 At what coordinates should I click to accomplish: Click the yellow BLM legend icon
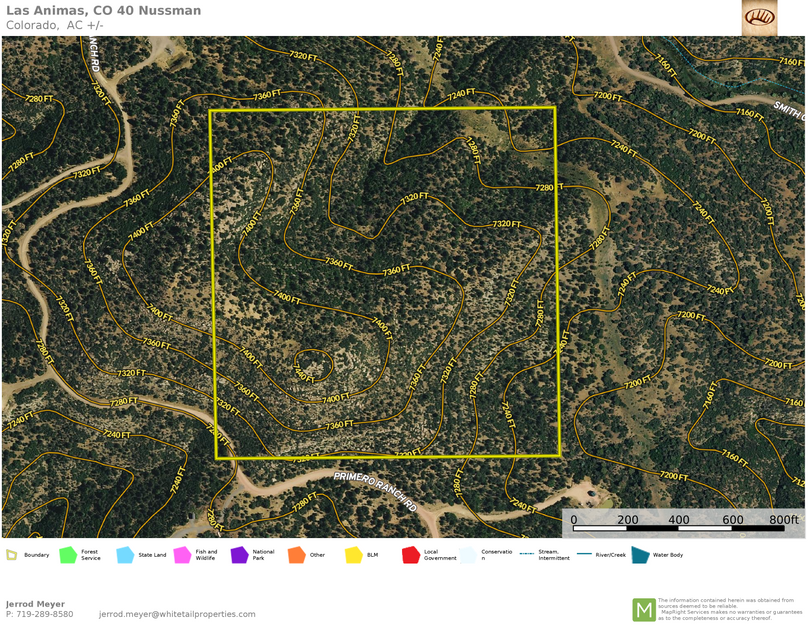tap(353, 555)
